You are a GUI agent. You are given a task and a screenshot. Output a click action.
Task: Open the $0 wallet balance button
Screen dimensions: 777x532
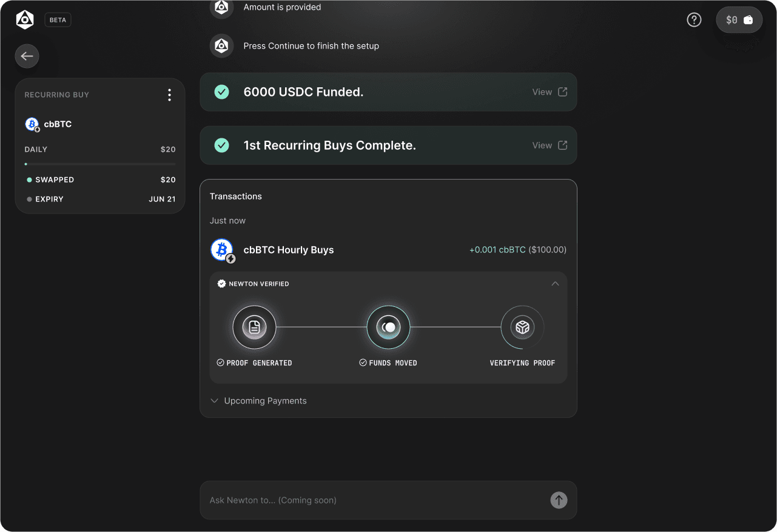click(x=739, y=20)
